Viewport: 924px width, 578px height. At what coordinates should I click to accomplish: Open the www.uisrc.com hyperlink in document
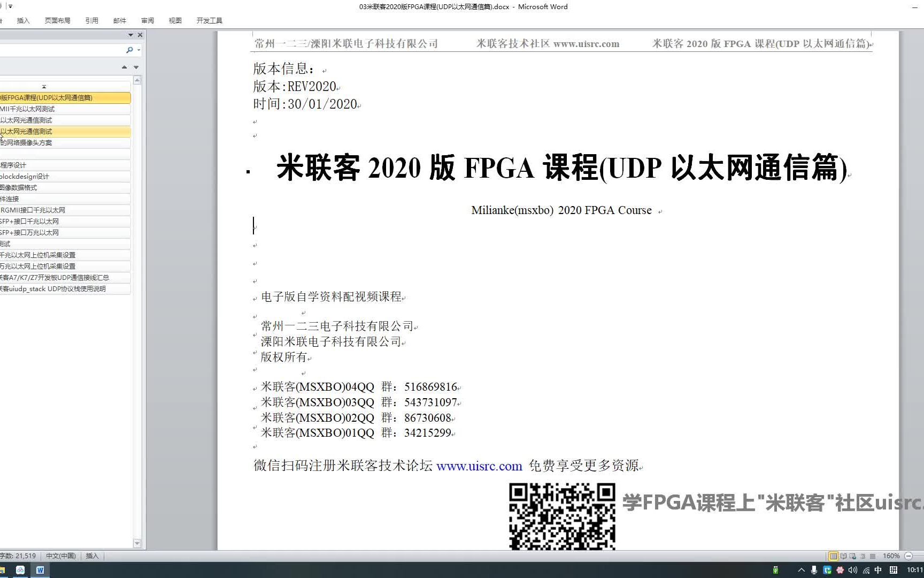tap(479, 466)
